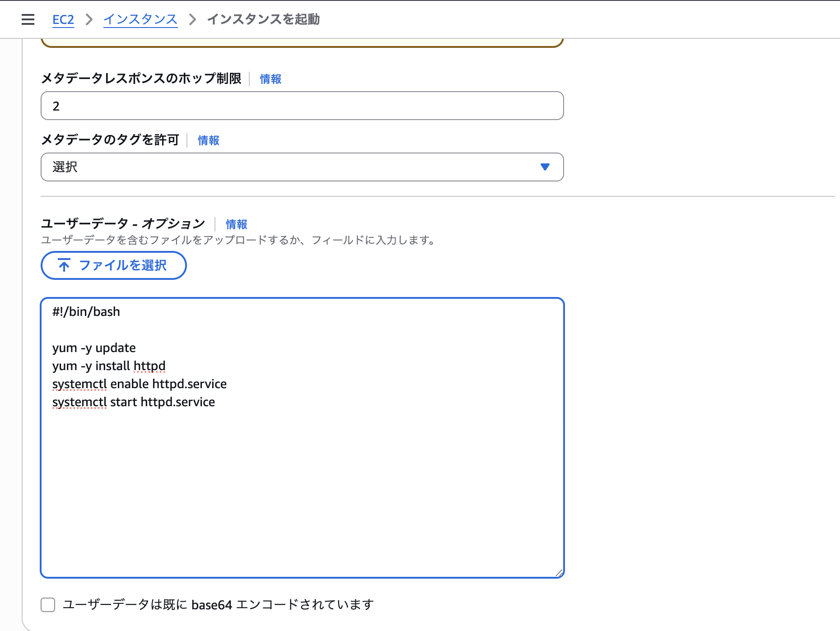The width and height of the screenshot is (840, 631).
Task: Navigate to EC2 via breadcrumb
Action: [63, 19]
